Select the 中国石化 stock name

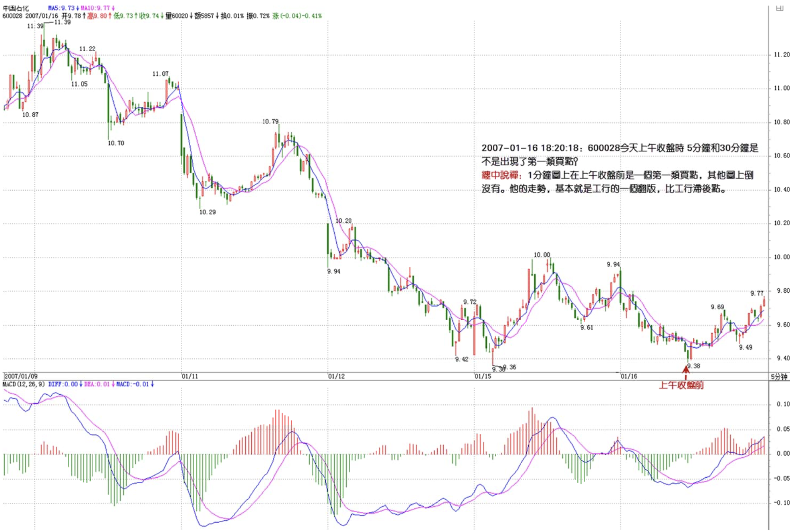pos(16,8)
